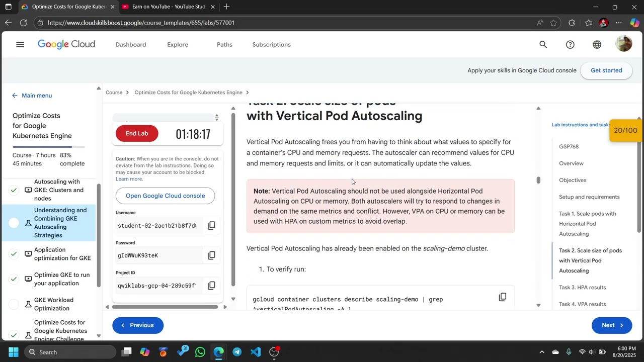Show hidden system tray icons chevron
644x362 pixels.
point(542,352)
